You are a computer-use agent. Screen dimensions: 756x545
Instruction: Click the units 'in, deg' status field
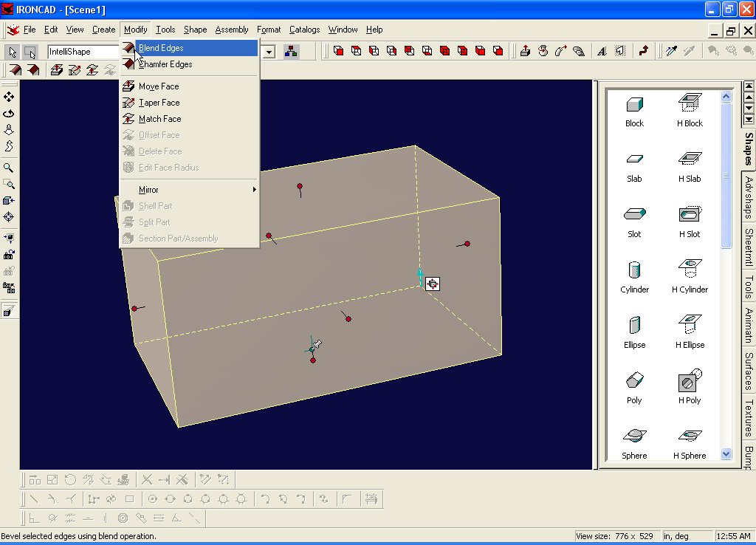(x=687, y=536)
